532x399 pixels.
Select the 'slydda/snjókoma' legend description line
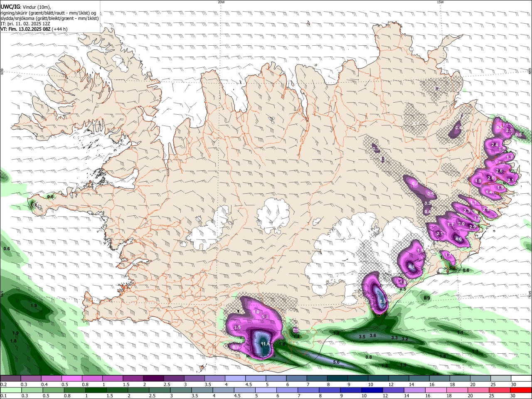point(49,18)
